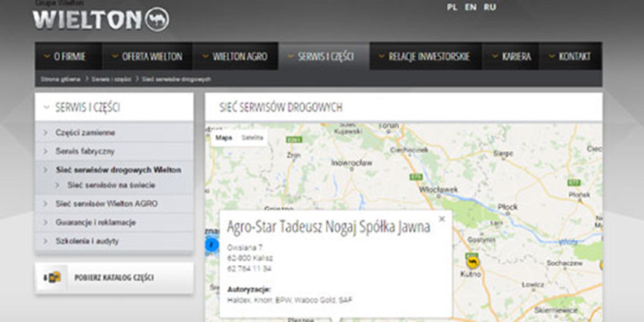Click chevron next to Gwarancje i reklamacje
Image resolution: width=644 pixels, height=322 pixels.
(x=45, y=222)
